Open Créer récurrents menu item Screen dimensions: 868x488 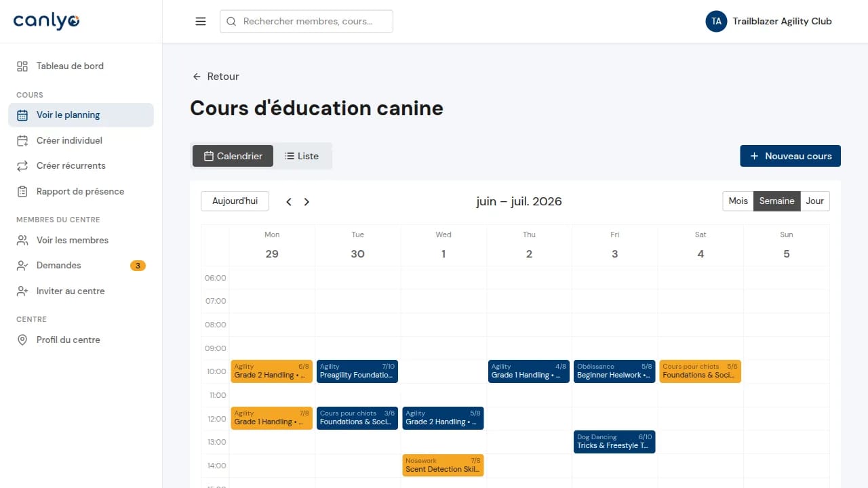[81, 165]
